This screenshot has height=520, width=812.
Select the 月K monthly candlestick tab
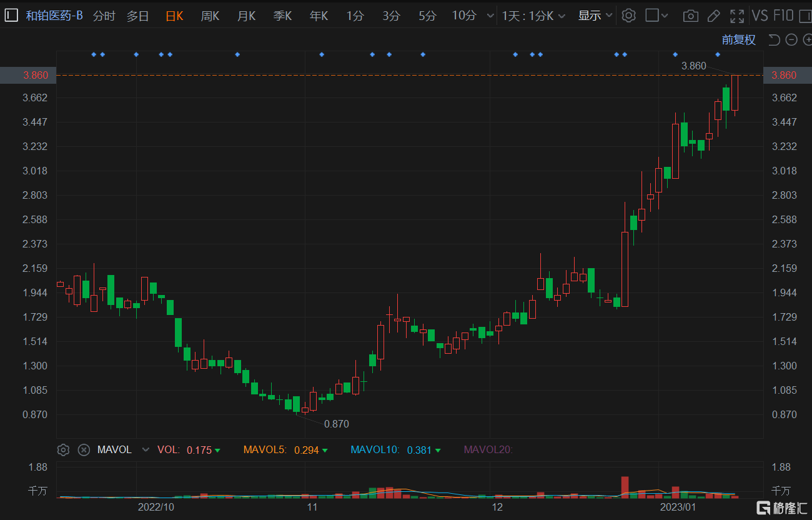pos(246,16)
